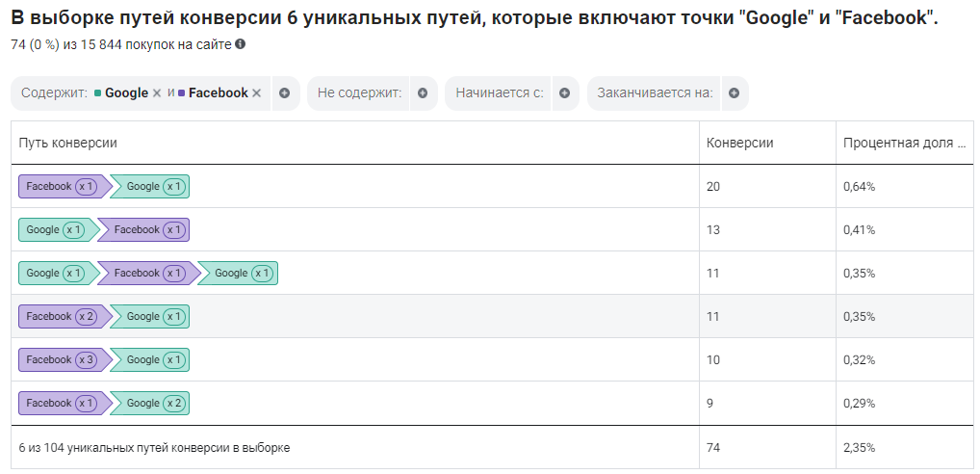Click the Процентная доля column header

pos(906,143)
